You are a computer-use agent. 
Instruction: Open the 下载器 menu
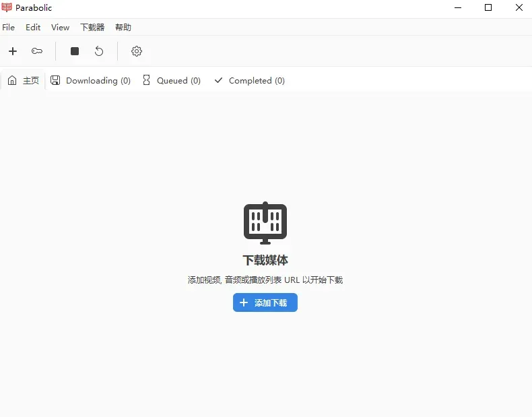(x=92, y=27)
